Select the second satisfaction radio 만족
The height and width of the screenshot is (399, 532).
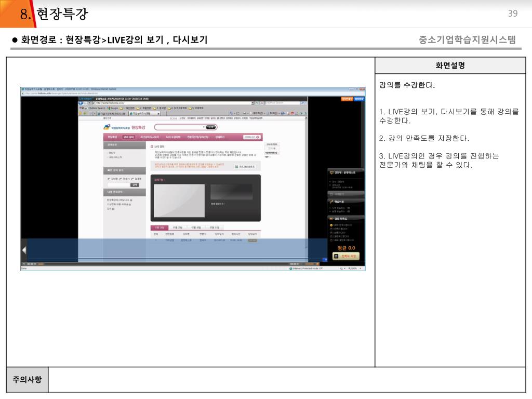pos(331,229)
